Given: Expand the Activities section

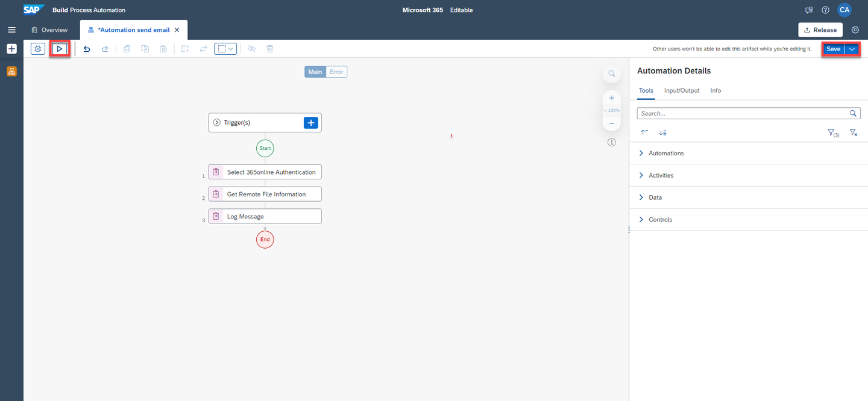Looking at the screenshot, I should coord(749,175).
